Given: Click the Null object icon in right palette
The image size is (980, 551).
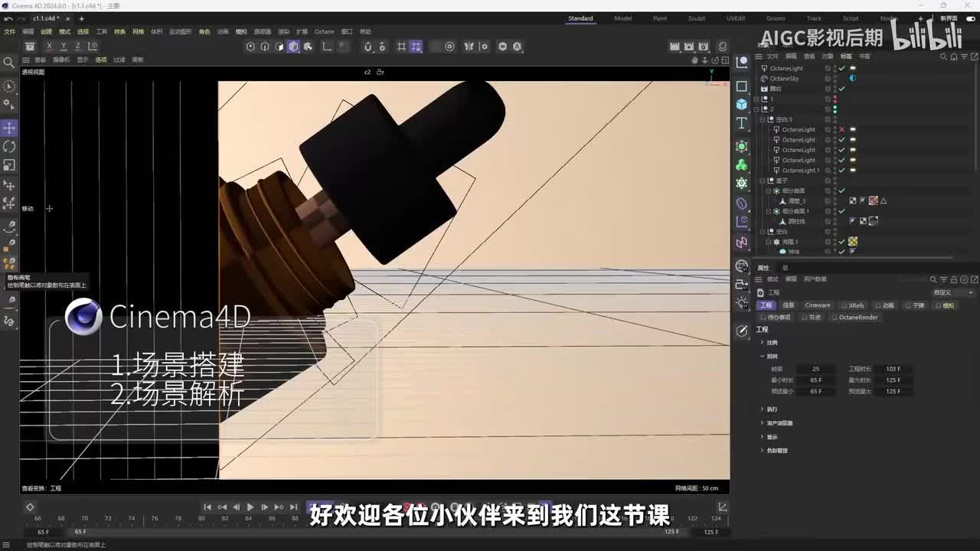Looking at the screenshot, I should [x=741, y=64].
